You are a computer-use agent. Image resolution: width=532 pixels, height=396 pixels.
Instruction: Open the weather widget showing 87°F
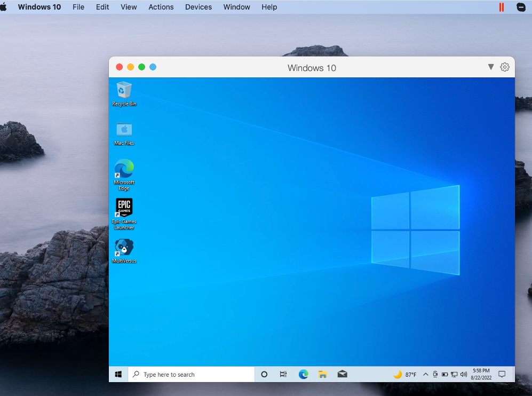[405, 375]
